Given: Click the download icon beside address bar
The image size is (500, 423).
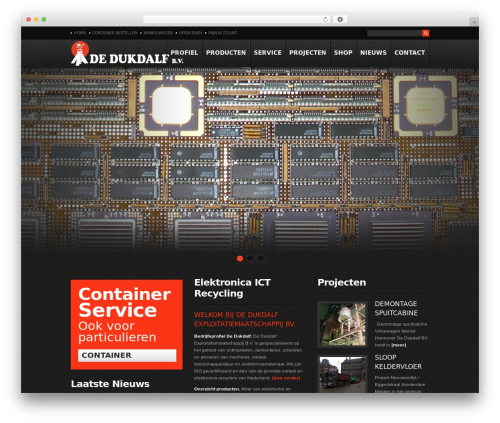Looking at the screenshot, I should [340, 19].
